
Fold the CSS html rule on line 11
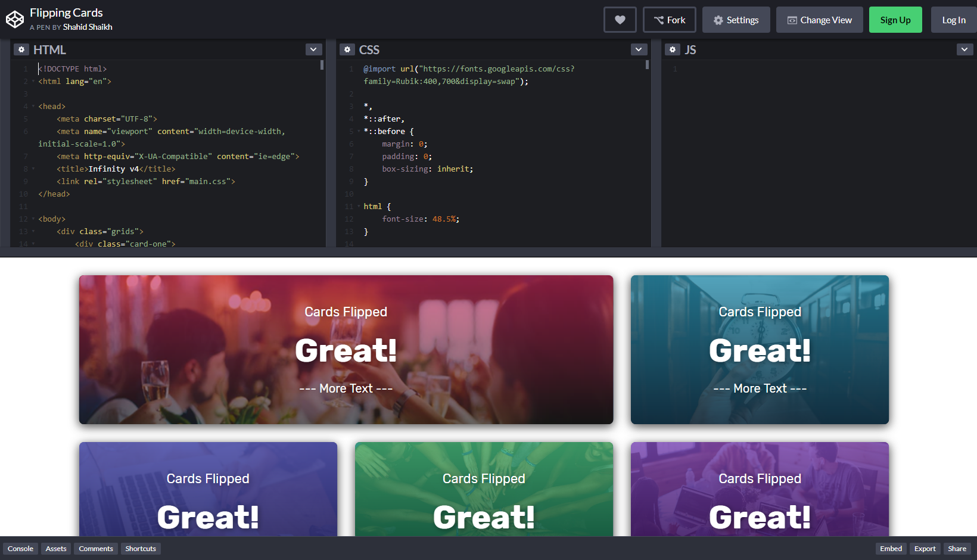click(x=359, y=207)
